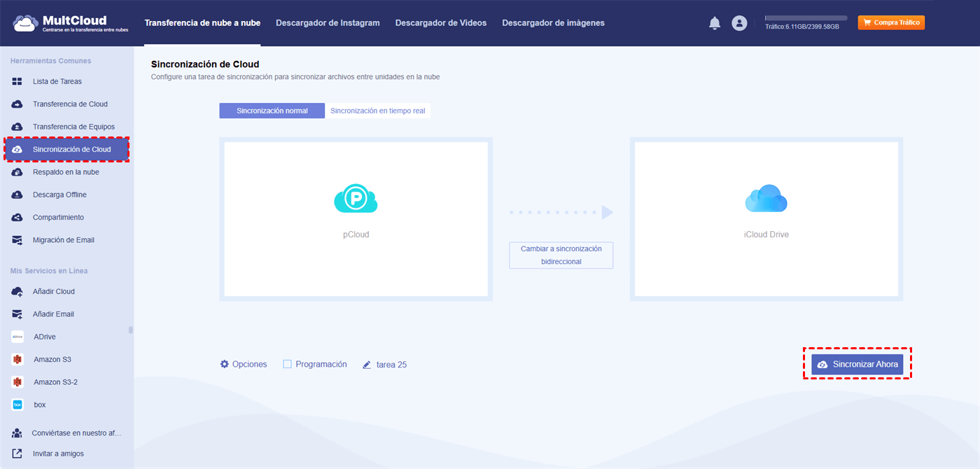The height and width of the screenshot is (469, 980).
Task: Click Sincronizar Ahora button
Action: click(857, 364)
